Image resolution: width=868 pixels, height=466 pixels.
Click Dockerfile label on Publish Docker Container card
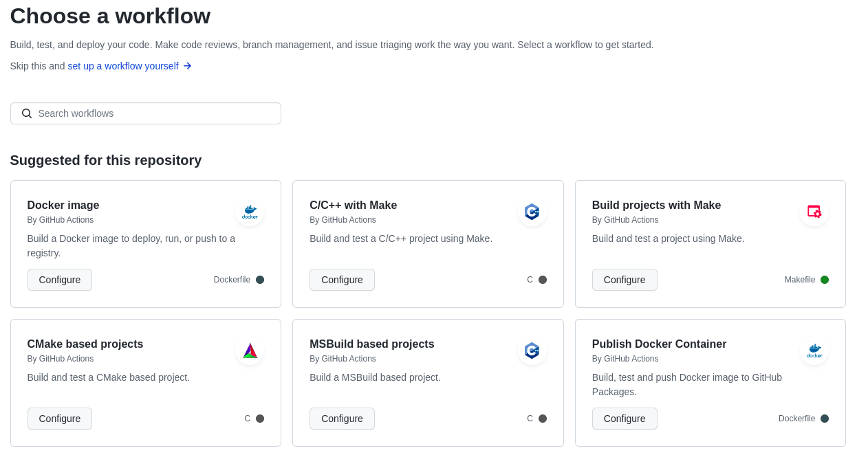pyautogui.click(x=796, y=419)
